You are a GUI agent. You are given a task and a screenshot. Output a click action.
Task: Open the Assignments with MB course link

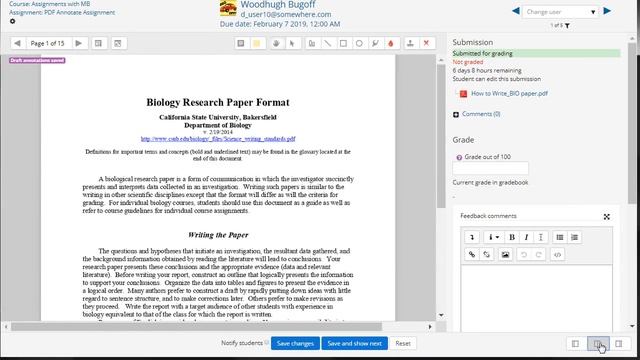point(50,4)
